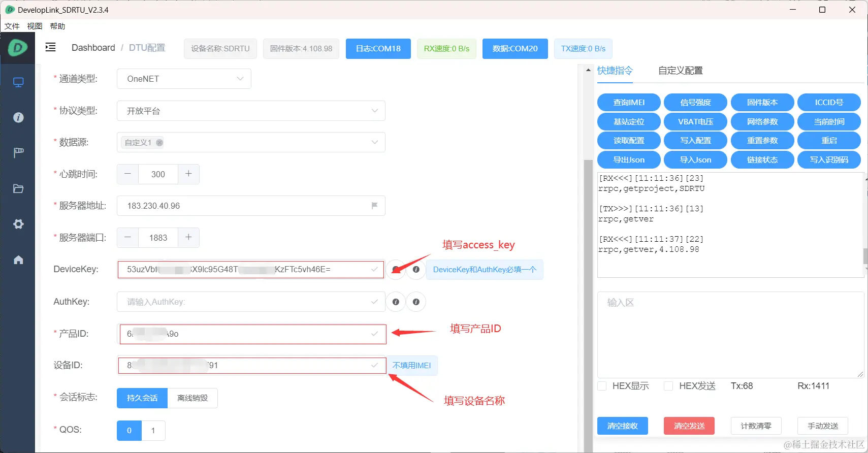Toggle the sidebar collapse hamburger icon

50,47
